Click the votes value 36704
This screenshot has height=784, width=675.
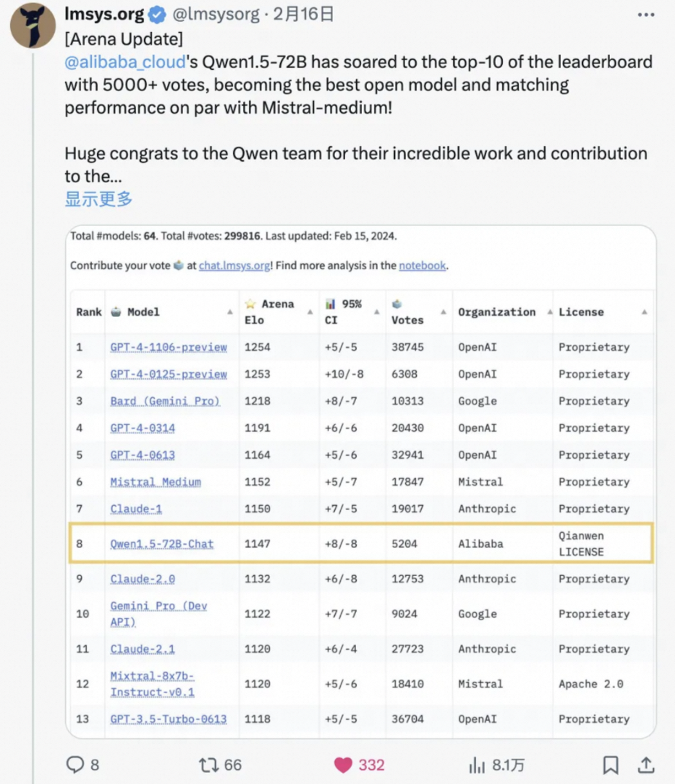(408, 719)
